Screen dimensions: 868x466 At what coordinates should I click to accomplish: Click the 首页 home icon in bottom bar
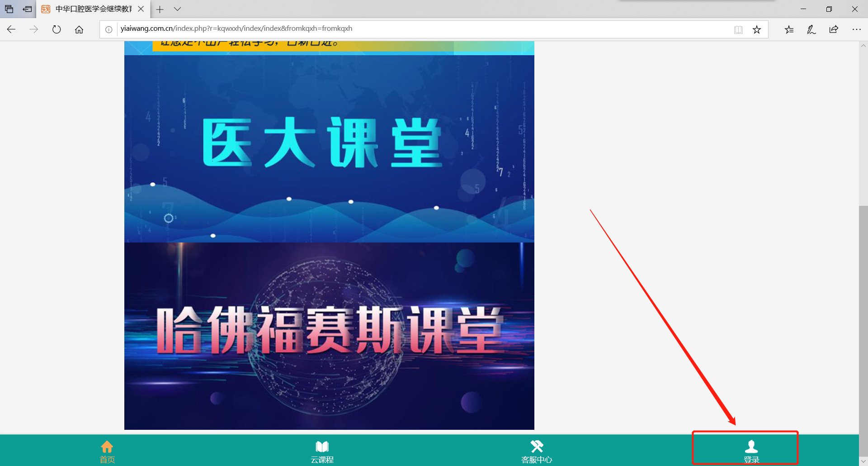tap(107, 451)
